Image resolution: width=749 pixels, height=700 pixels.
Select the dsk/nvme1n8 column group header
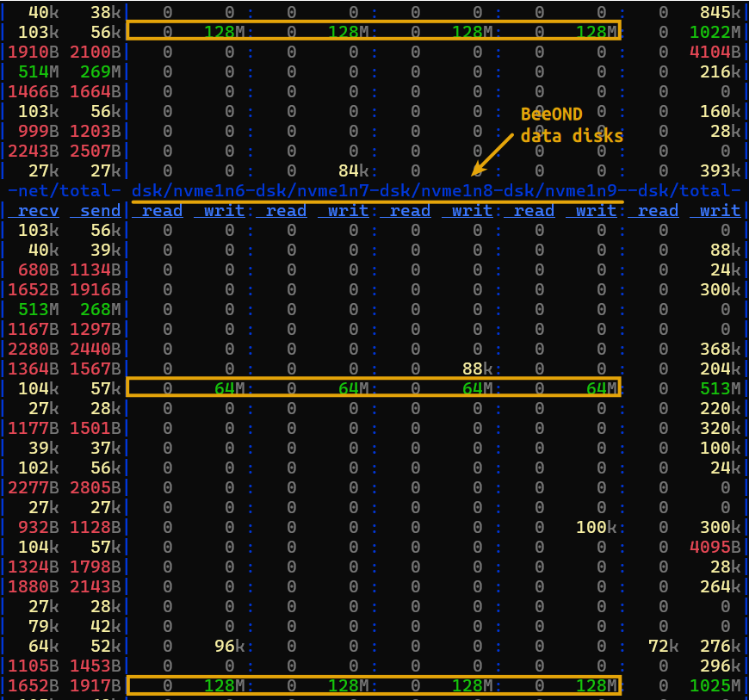tap(436, 190)
